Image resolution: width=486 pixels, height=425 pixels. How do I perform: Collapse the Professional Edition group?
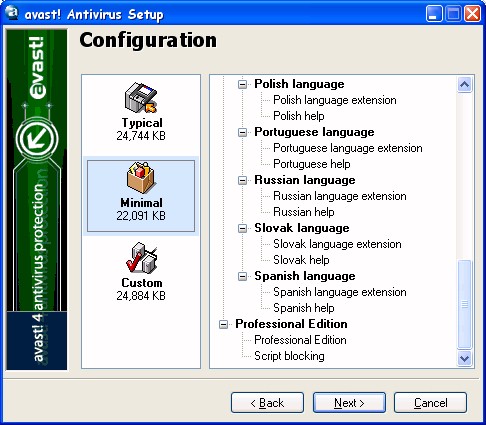pos(224,324)
